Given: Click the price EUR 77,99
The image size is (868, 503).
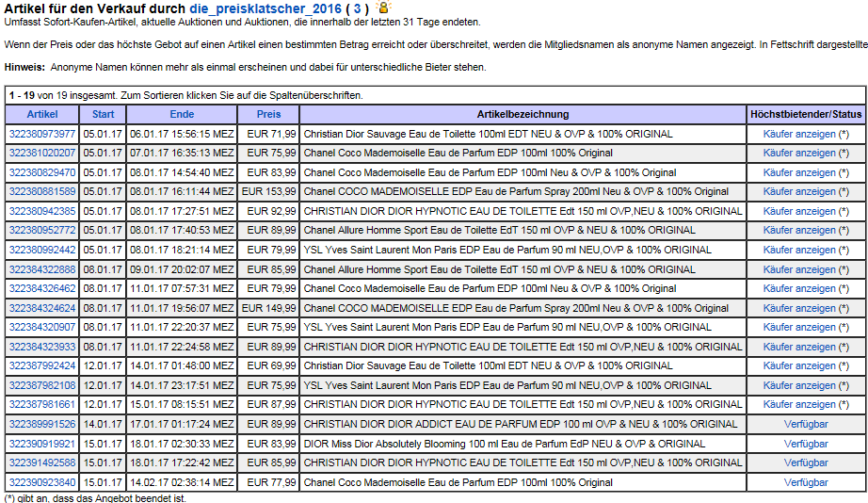Looking at the screenshot, I should point(271,482).
